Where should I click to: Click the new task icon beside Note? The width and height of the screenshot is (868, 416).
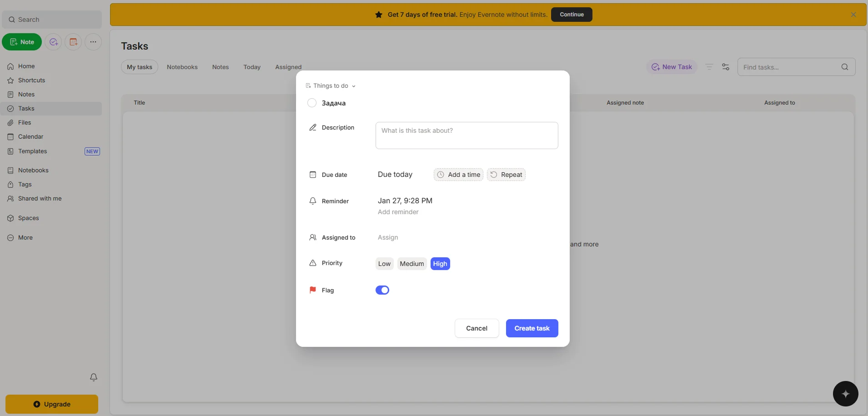click(x=53, y=42)
